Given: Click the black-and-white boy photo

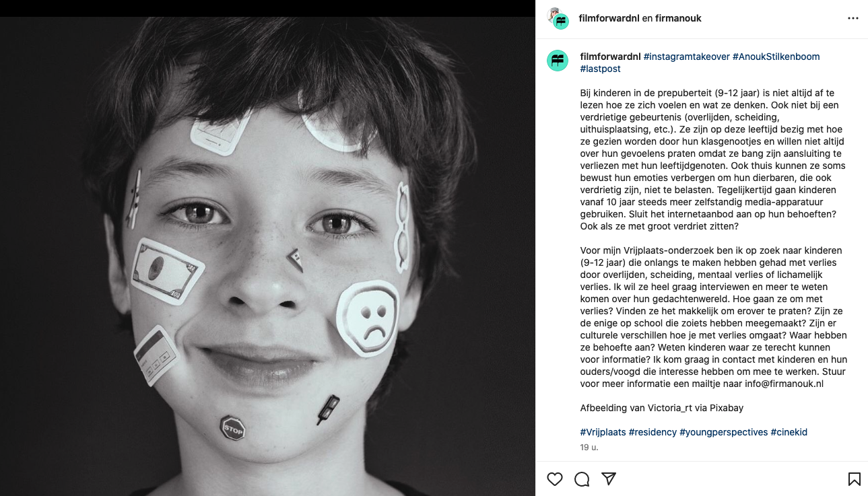Looking at the screenshot, I should pyautogui.click(x=267, y=256).
